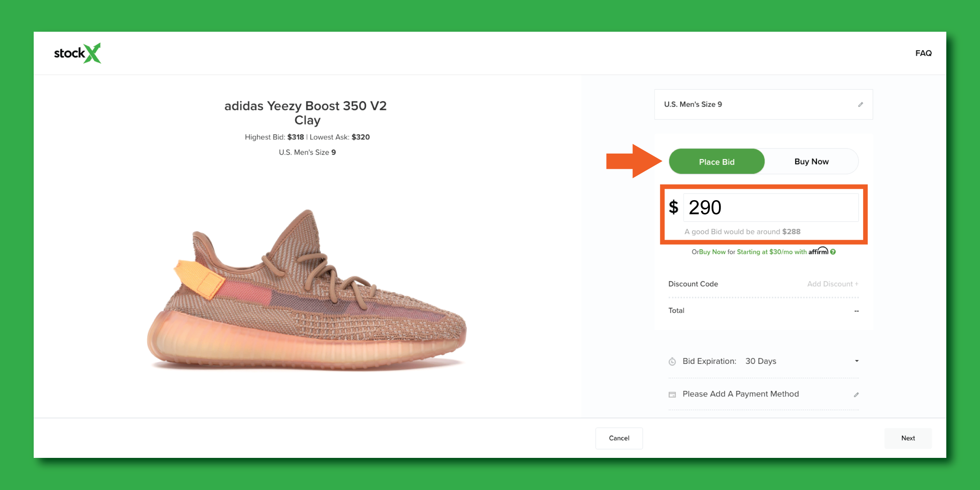Click the bid amount field showing 290
The image size is (980, 490).
coord(770,208)
